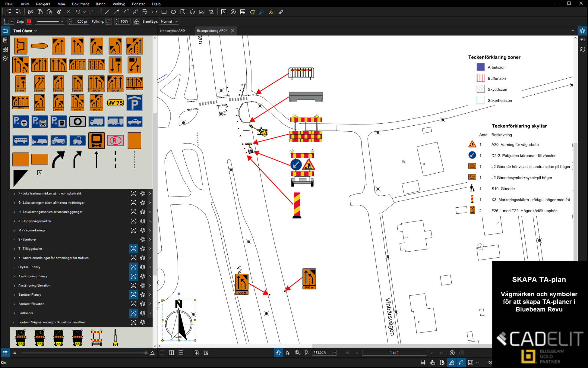Open the Layers panel sidebar icon
The image size is (588, 368).
pyautogui.click(x=5, y=59)
